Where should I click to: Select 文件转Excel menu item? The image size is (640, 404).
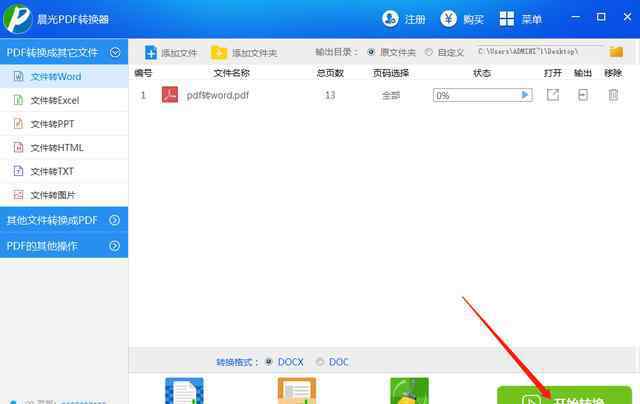click(64, 100)
